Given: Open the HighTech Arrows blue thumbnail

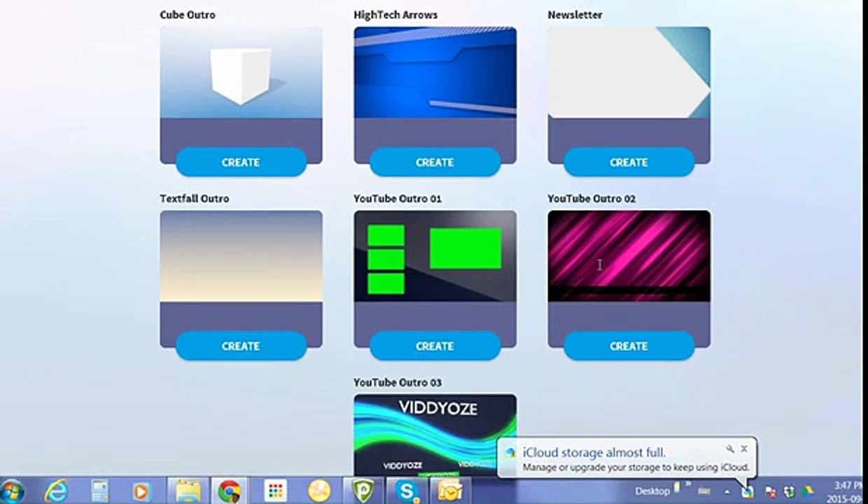Looking at the screenshot, I should tap(435, 73).
